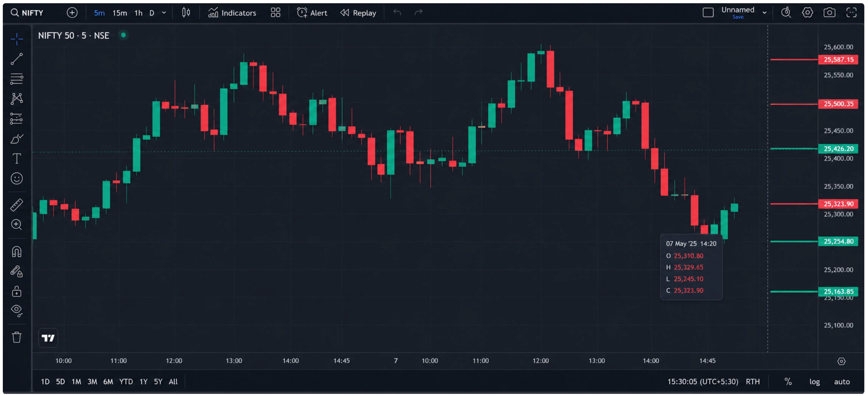Open symbol search for NIFTY

point(27,13)
